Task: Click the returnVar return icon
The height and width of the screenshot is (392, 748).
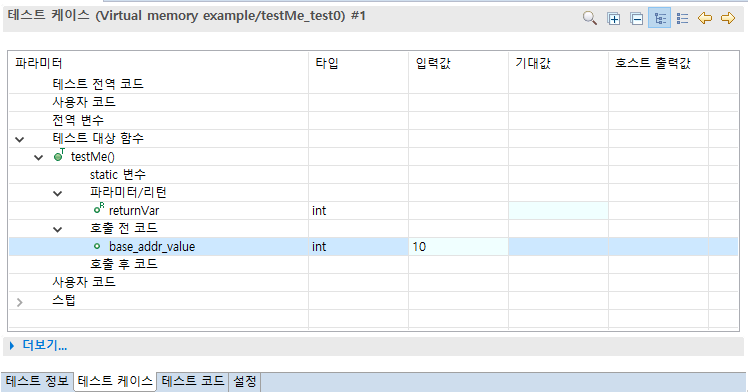Action: click(99, 208)
